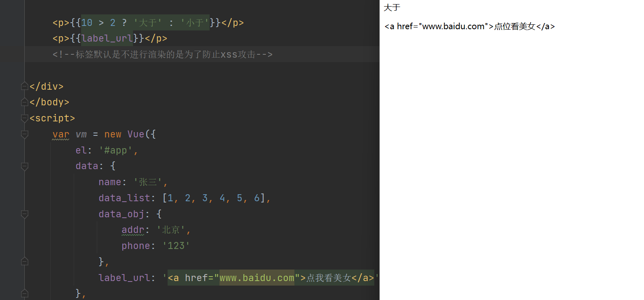644x300 pixels.
Task: Click the label_url key in the data object
Action: click(x=124, y=278)
